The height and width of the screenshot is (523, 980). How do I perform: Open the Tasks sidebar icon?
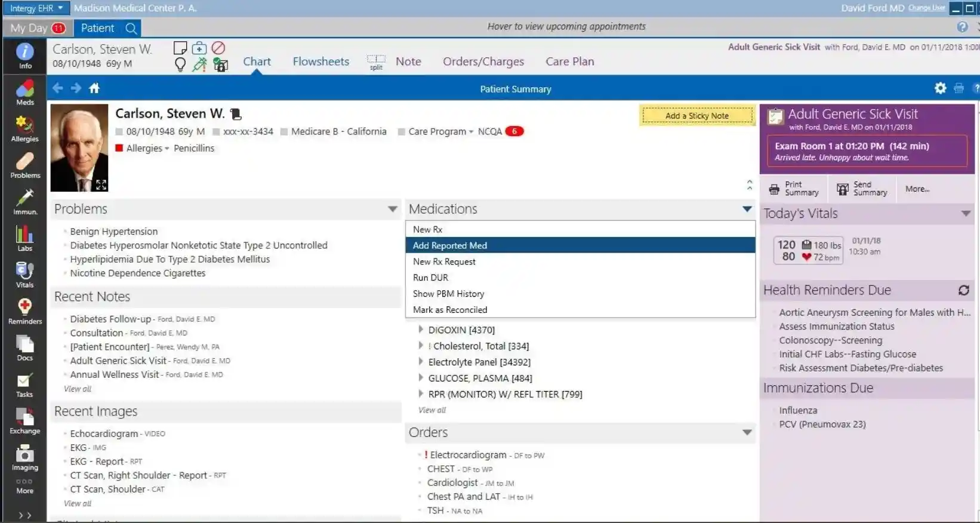point(24,385)
